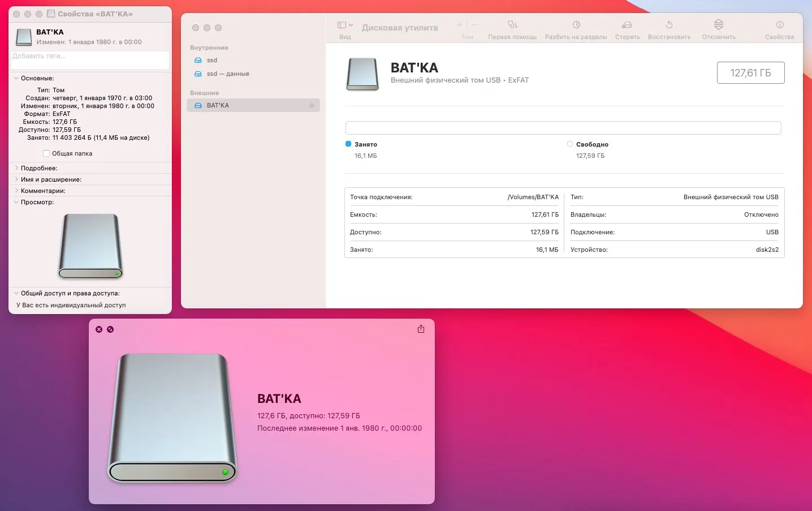The height and width of the screenshot is (511, 812).
Task: Click the Внешние sidebar heading
Action: 204,93
